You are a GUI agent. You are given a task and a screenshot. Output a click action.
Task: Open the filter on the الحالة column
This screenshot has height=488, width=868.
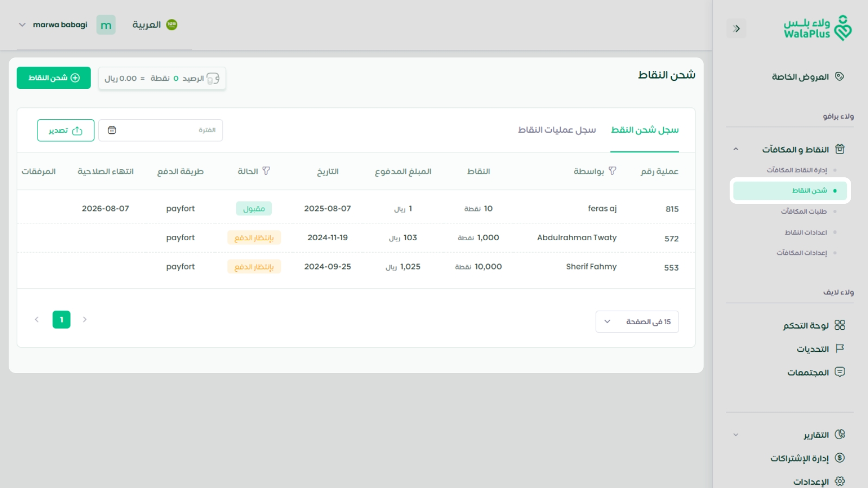tap(266, 171)
